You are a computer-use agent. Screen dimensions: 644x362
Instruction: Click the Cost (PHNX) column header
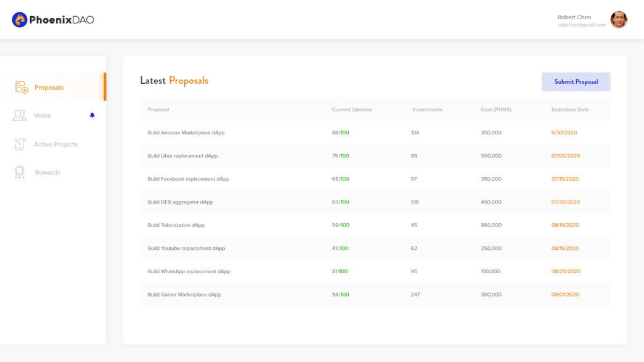[x=496, y=110]
